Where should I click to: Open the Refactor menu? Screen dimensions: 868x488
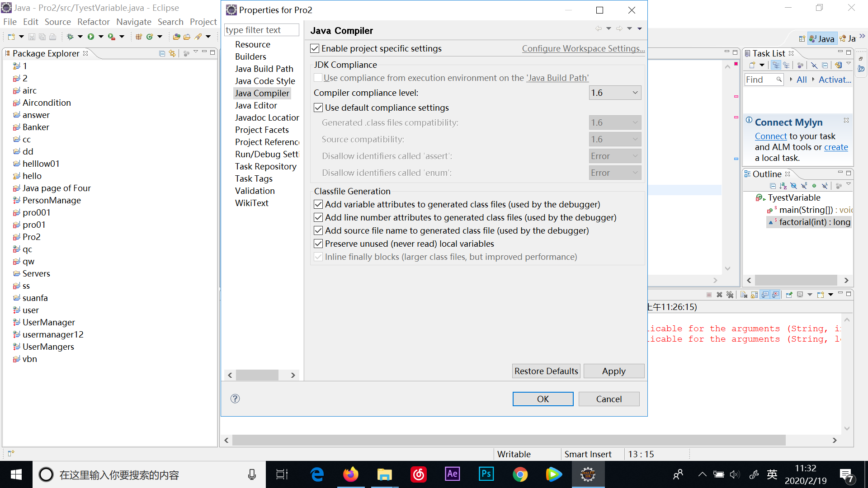pyautogui.click(x=93, y=22)
